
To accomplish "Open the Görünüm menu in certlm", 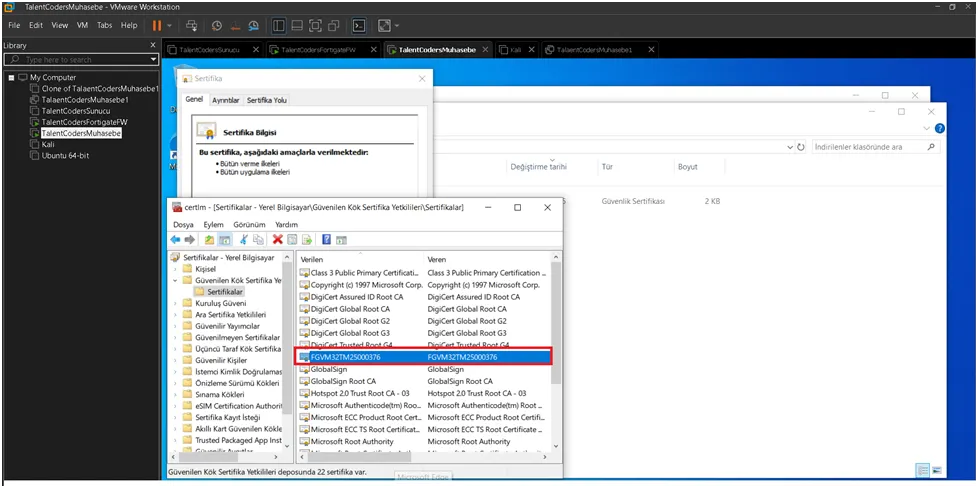I will [x=249, y=225].
